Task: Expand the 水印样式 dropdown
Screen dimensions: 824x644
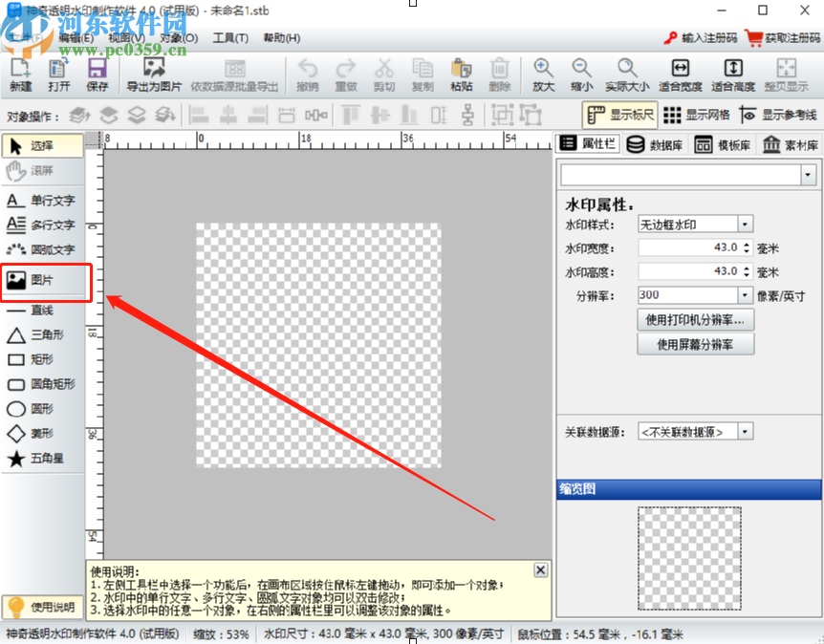Action: pyautogui.click(x=746, y=225)
